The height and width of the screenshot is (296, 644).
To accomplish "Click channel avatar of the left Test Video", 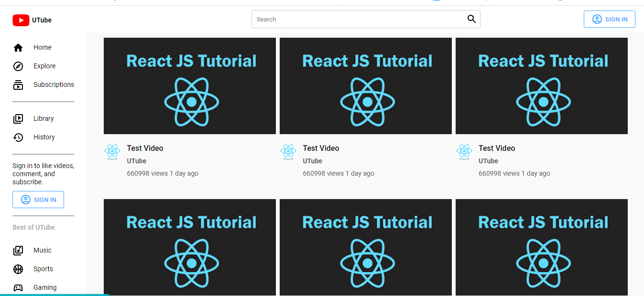I will [112, 152].
